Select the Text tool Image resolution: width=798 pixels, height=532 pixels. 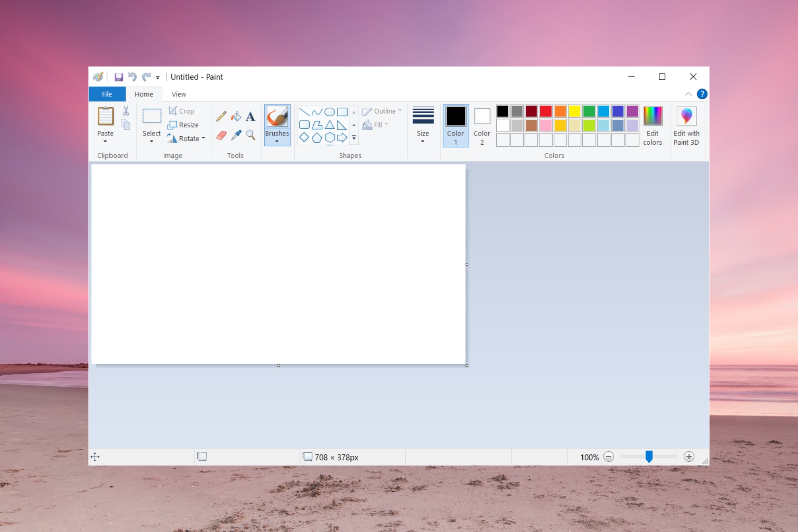pos(251,117)
